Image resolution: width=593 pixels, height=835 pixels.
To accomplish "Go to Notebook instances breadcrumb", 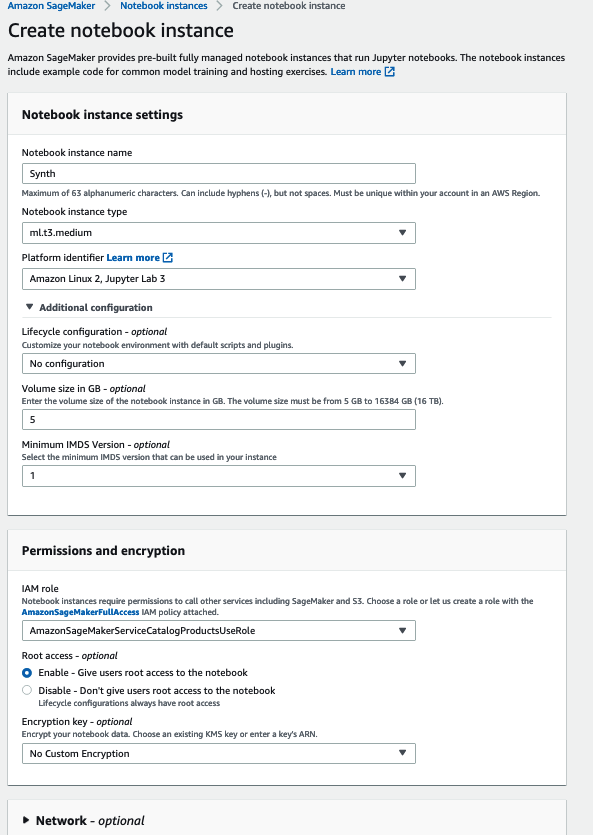I will coord(163,6).
